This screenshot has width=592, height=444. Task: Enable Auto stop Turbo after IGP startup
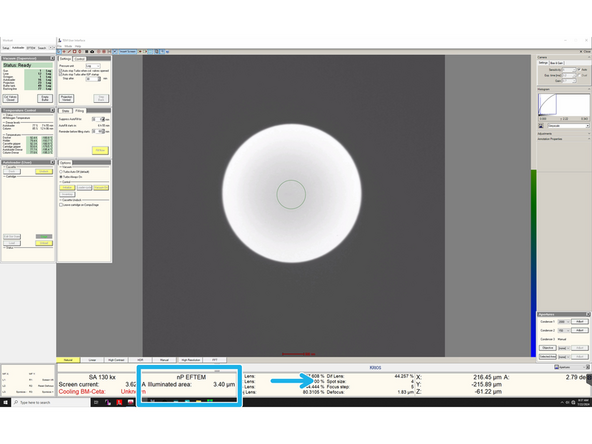(x=61, y=74)
